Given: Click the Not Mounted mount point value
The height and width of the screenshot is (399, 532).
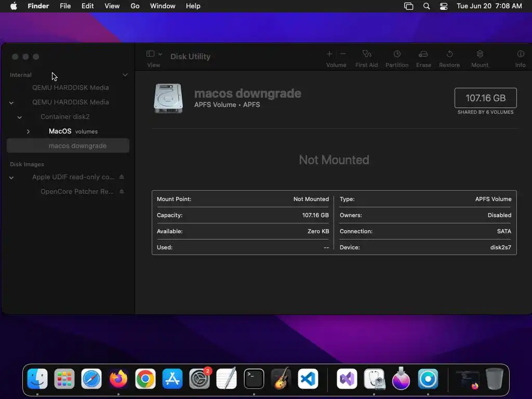Looking at the screenshot, I should tap(311, 199).
